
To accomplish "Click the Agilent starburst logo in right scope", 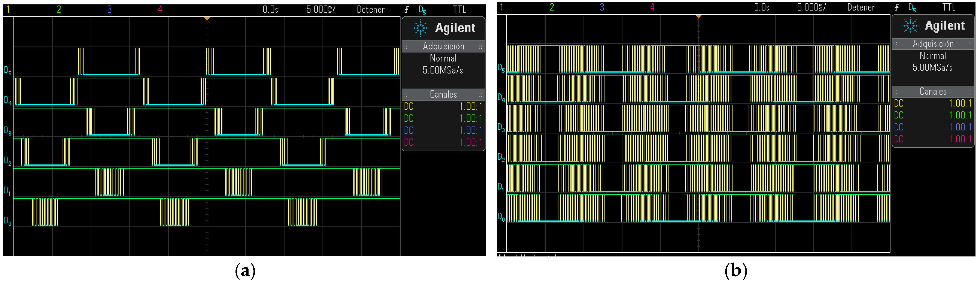I will 911,25.
